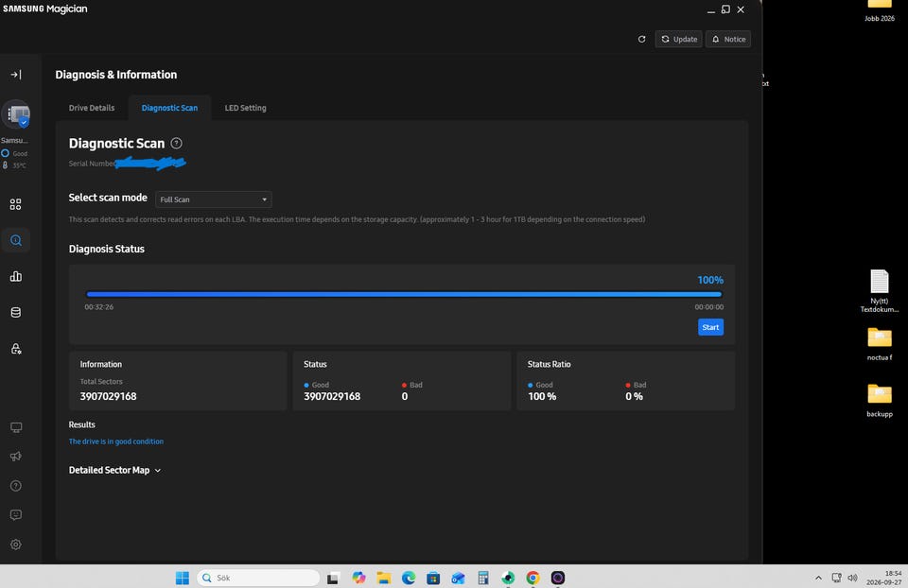Open the scan mode dropdown showing Full Scan
Image resolution: width=908 pixels, height=588 pixels.
point(213,199)
